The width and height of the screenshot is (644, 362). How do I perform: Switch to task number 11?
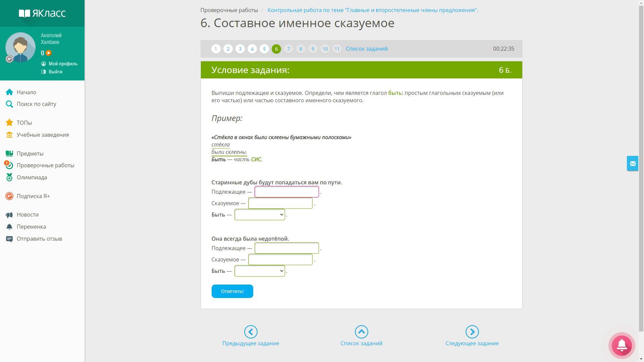[337, 49]
